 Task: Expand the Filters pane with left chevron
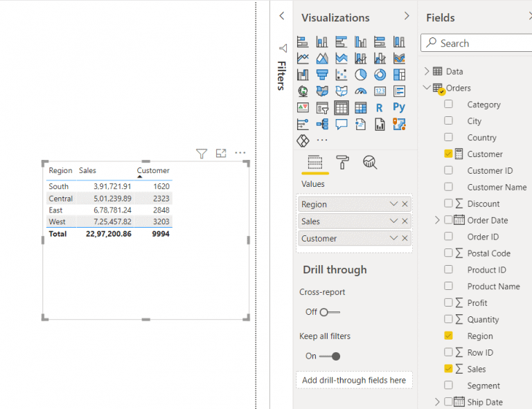click(x=282, y=16)
